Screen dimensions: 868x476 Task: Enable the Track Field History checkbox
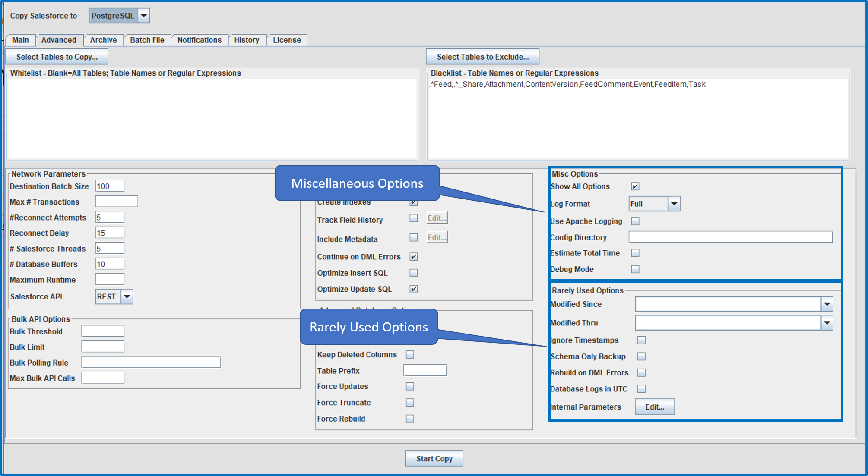point(414,218)
